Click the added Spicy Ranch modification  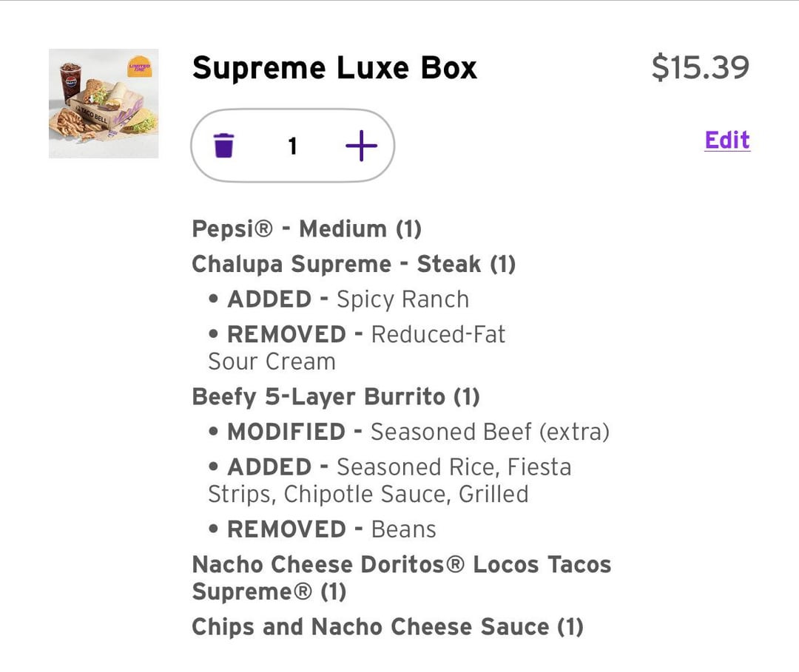(402, 299)
